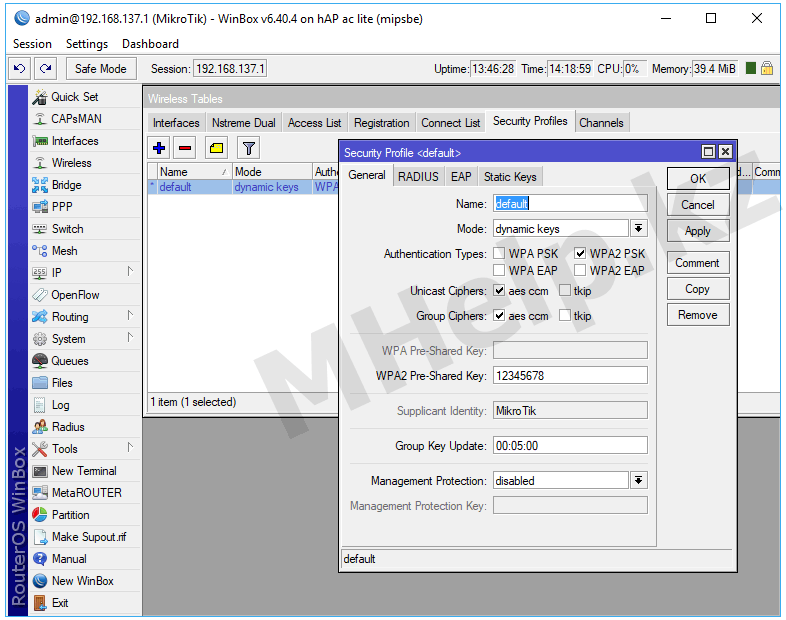Uncheck WPA2 PSK authentication type
The image size is (786, 620).
580,254
